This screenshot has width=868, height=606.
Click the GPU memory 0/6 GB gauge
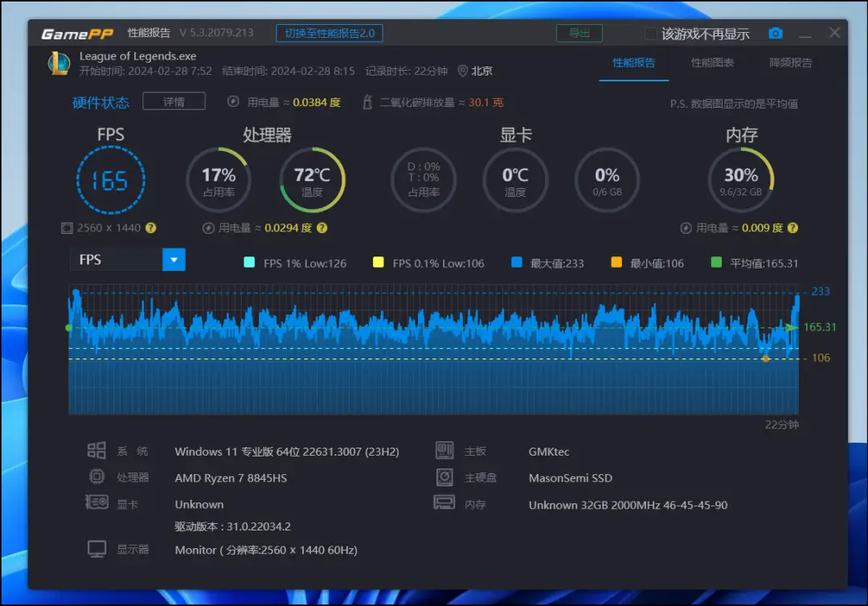[608, 180]
